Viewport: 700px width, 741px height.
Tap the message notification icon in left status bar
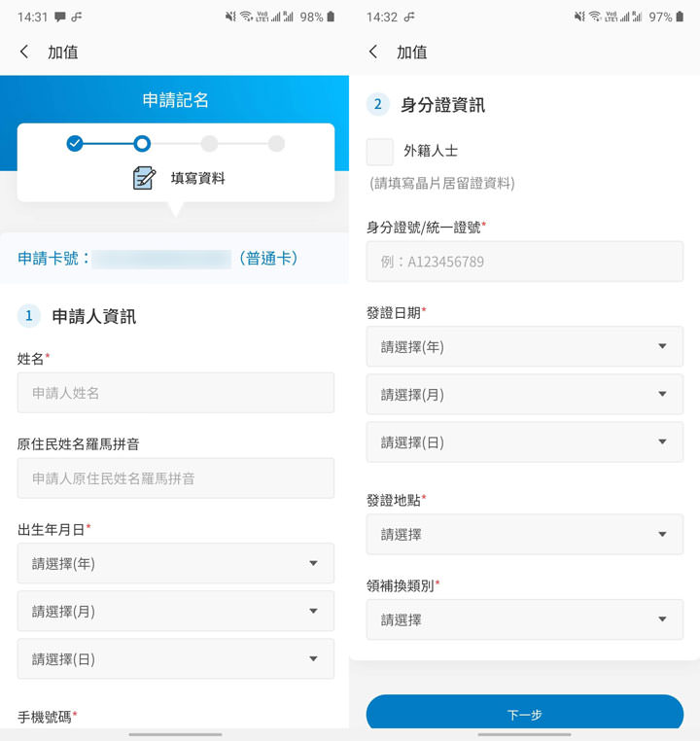pyautogui.click(x=60, y=17)
